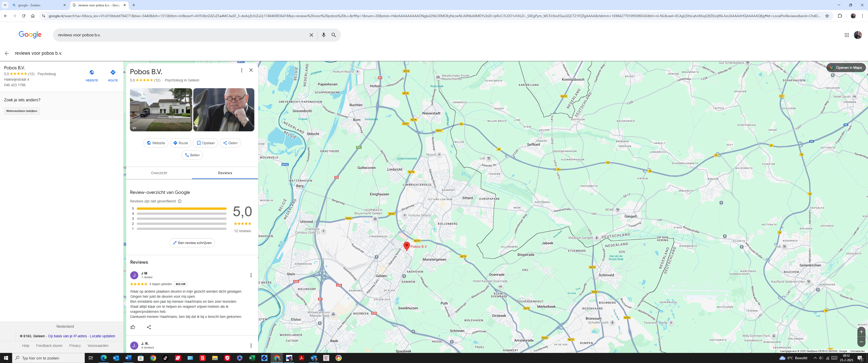Open the tab search dropdown arrow
Viewport: 868px width, 363px height.
coord(5,5)
